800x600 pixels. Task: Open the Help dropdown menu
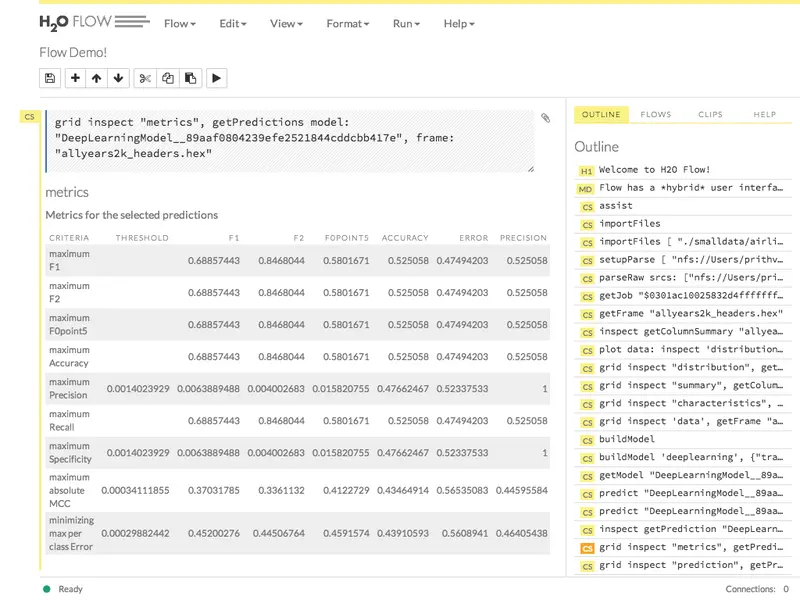[459, 23]
